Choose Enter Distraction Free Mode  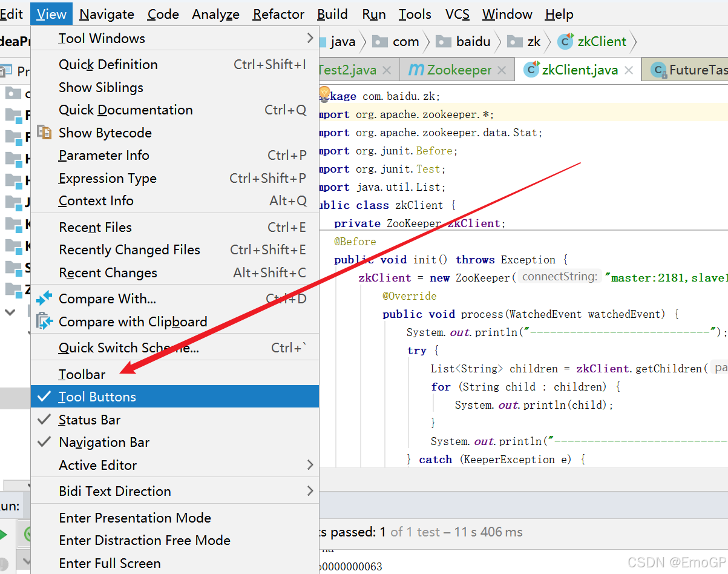tap(175, 540)
